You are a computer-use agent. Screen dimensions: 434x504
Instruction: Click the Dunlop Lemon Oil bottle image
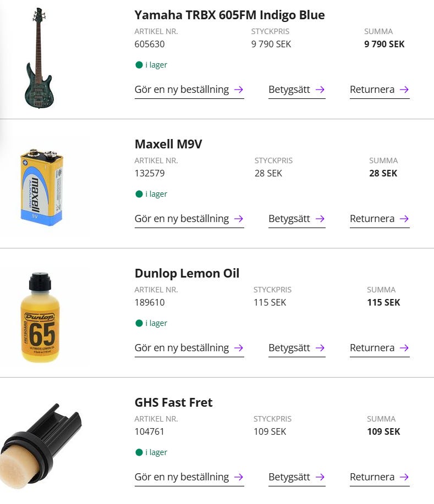(x=40, y=317)
